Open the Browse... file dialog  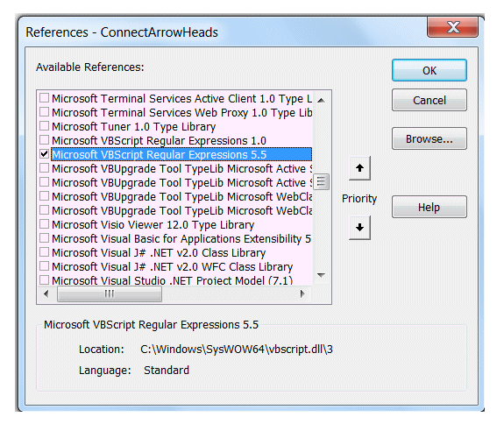tap(429, 138)
